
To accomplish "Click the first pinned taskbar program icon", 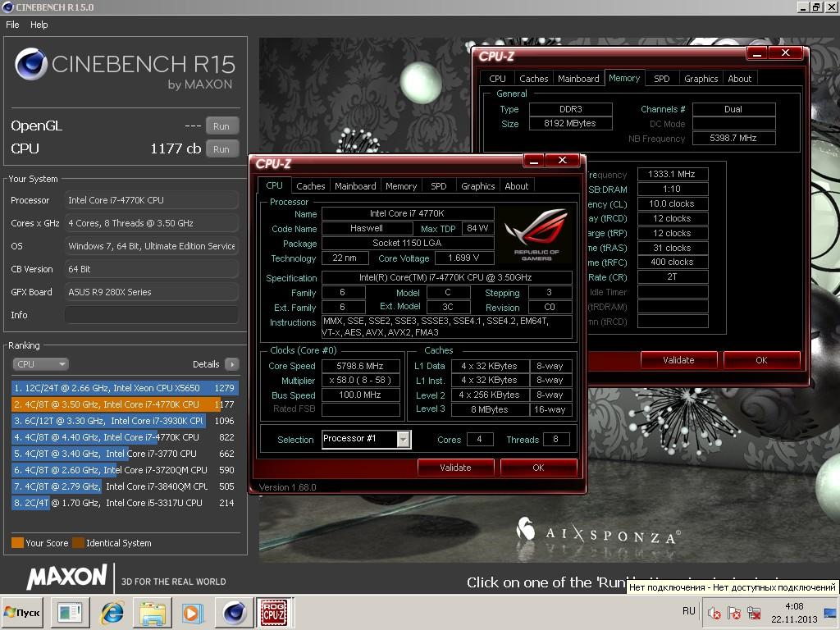I will point(70,612).
